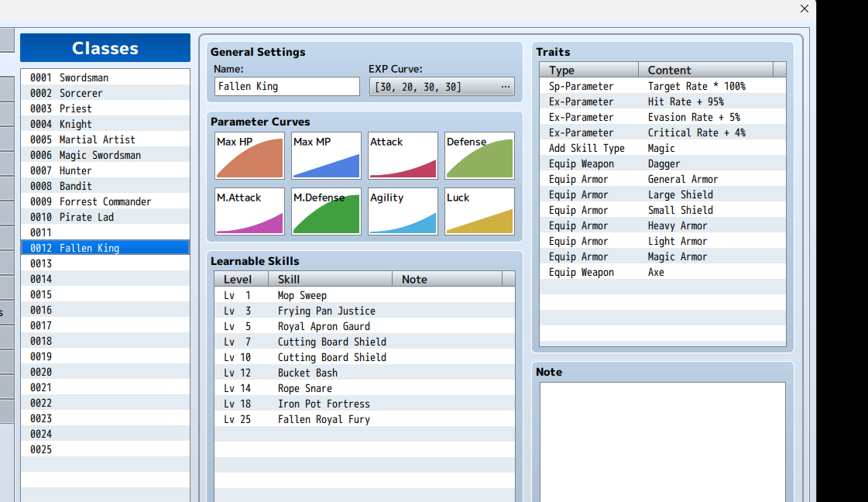Viewport: 868px width, 502px height.
Task: Click inside the Note text area
Action: (x=663, y=442)
